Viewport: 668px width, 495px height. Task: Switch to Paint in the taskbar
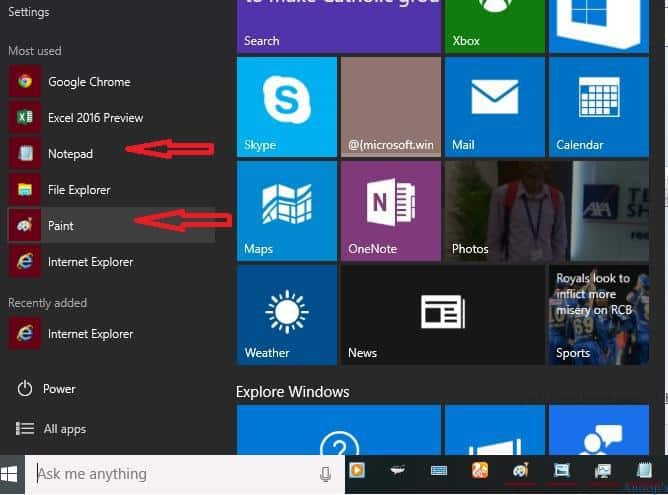(521, 470)
